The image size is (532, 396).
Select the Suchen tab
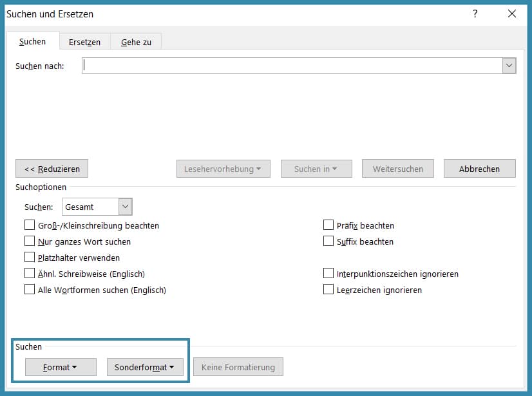[x=32, y=42]
